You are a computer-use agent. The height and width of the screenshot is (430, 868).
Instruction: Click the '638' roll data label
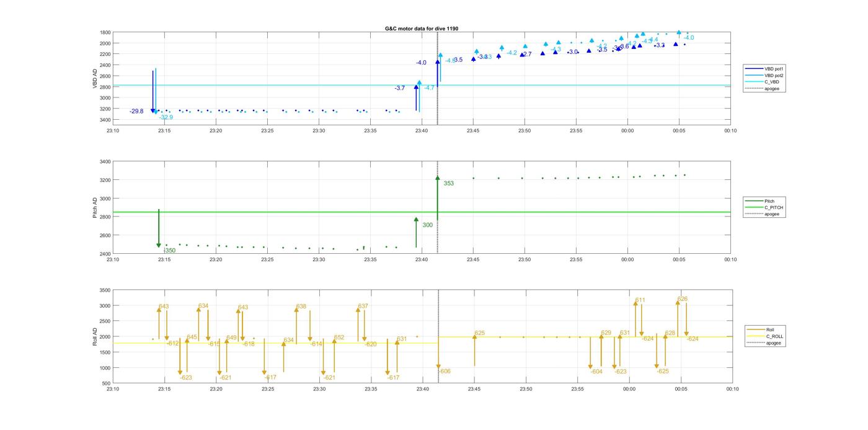301,307
